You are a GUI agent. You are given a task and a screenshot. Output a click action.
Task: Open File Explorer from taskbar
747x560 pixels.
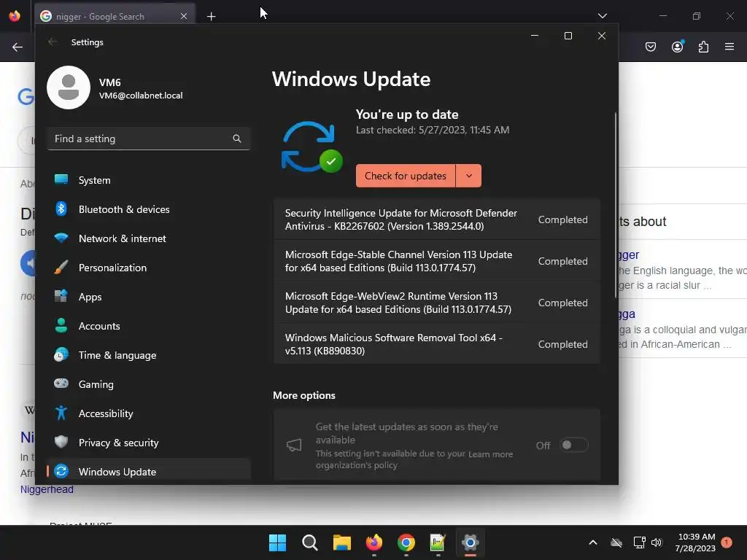point(342,542)
